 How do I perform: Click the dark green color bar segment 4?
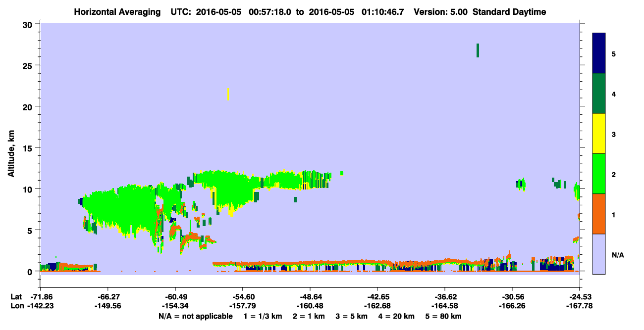coord(599,94)
